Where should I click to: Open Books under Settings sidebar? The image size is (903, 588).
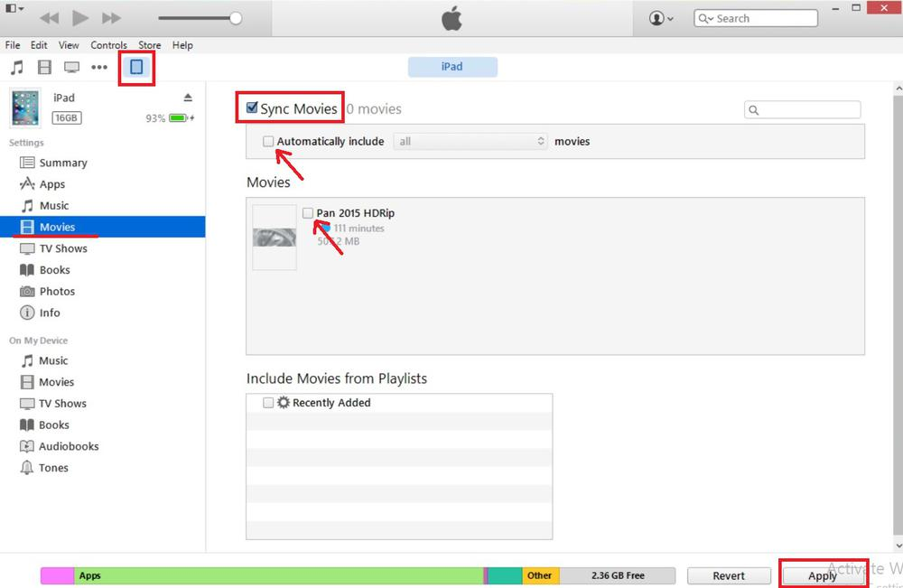(x=55, y=269)
